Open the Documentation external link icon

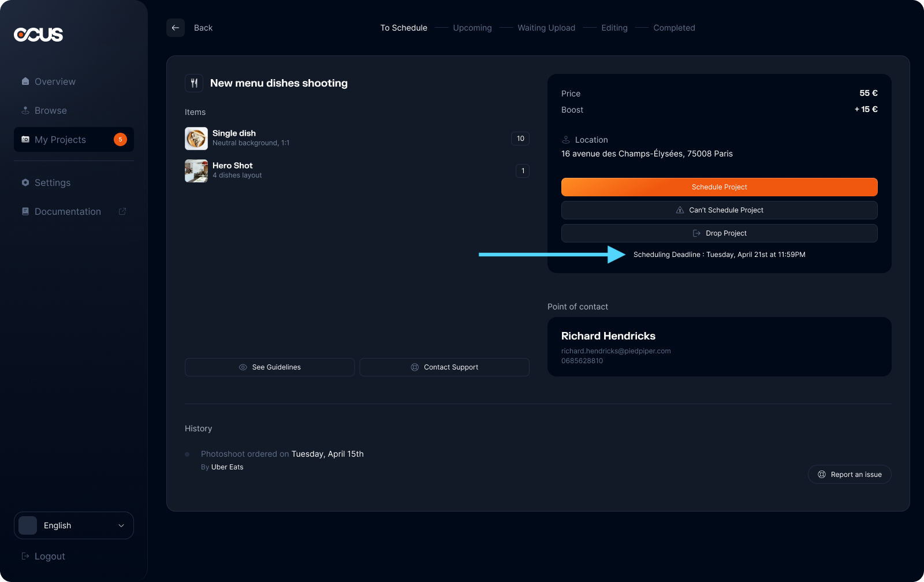(122, 211)
